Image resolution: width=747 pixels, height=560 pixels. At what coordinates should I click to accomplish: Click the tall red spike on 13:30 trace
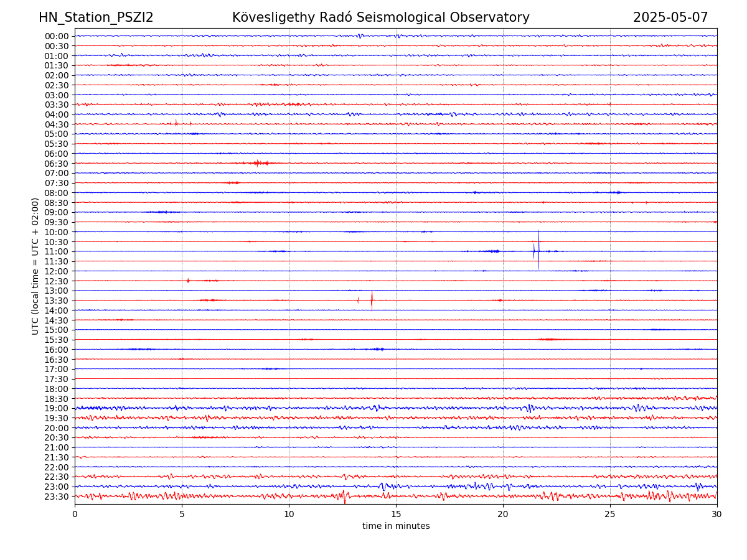[372, 301]
